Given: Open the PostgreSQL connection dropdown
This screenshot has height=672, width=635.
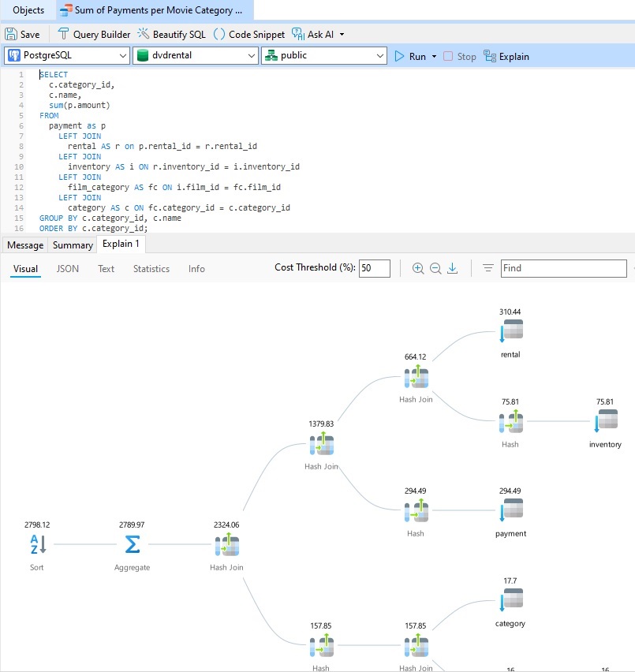Looking at the screenshot, I should [67, 56].
